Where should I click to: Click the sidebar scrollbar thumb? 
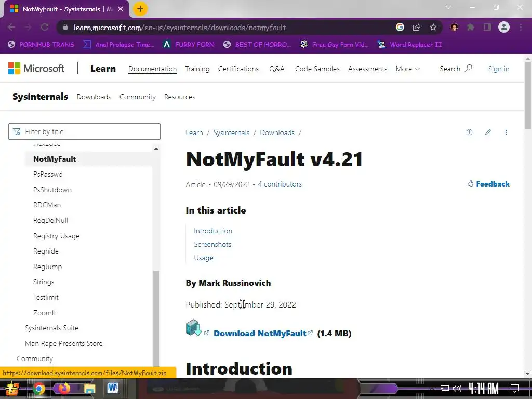156,318
